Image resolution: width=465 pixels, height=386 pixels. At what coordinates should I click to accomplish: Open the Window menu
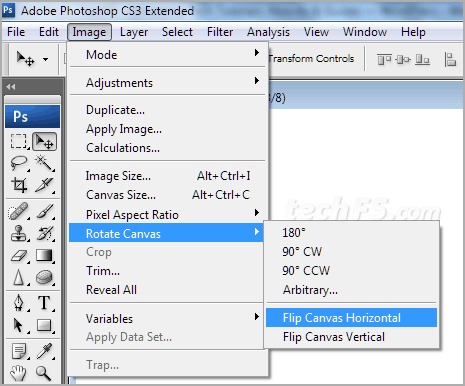point(365,32)
